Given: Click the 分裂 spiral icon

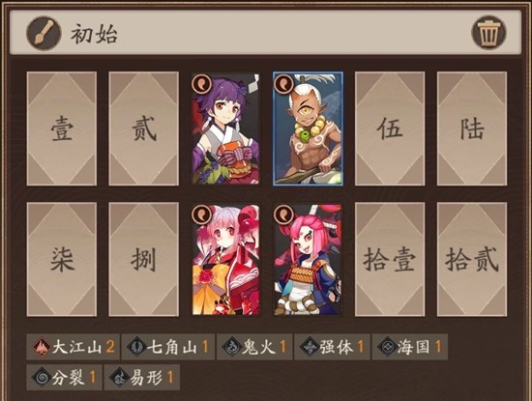Looking at the screenshot, I should click(41, 377).
